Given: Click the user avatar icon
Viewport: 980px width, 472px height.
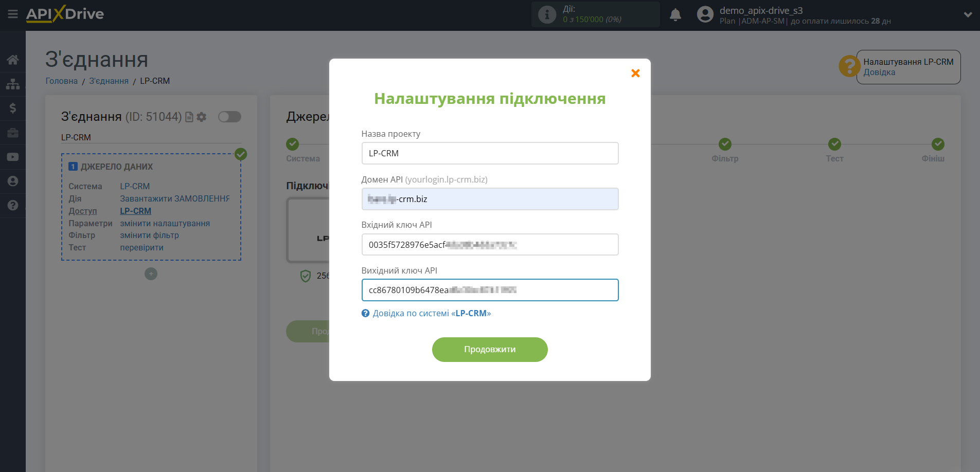Looking at the screenshot, I should [x=705, y=14].
